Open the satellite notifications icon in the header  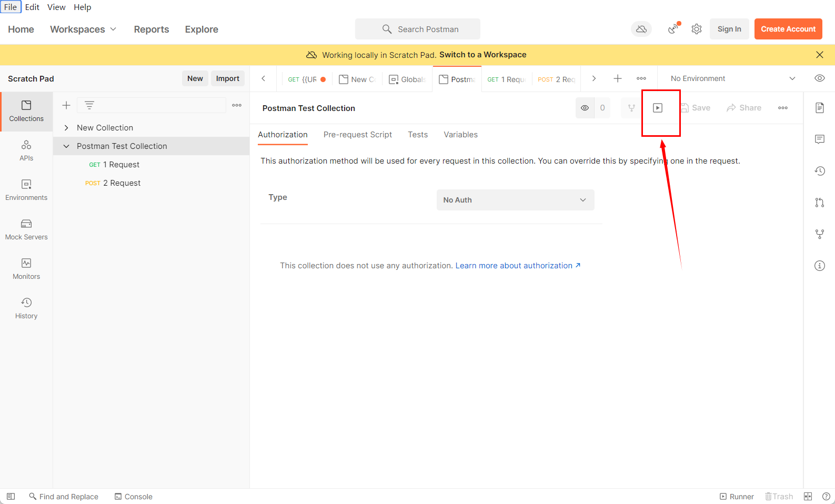click(x=673, y=29)
